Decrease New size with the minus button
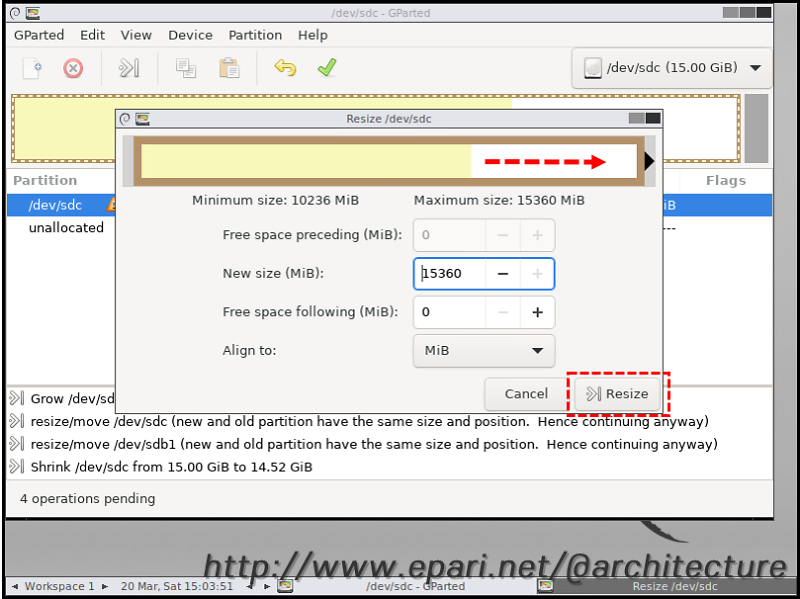800x599 pixels. click(503, 274)
